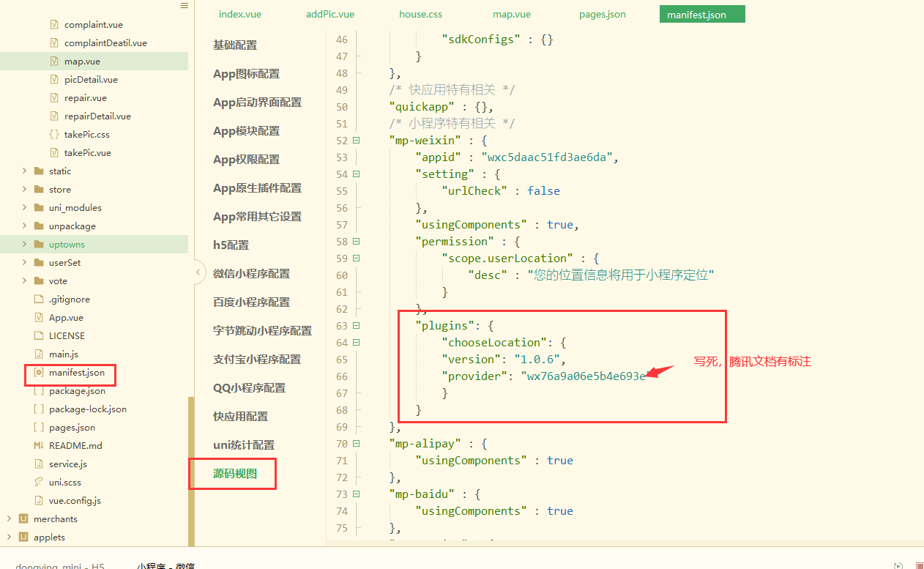Click the file icon beside picDetail.vue
Image resolution: width=924 pixels, height=569 pixels.
click(54, 80)
